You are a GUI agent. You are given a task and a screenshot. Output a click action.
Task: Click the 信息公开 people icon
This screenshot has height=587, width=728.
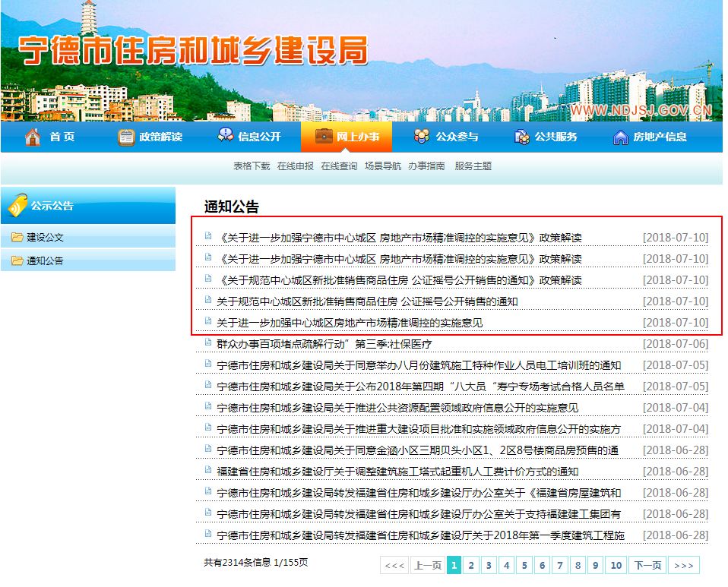(x=226, y=136)
